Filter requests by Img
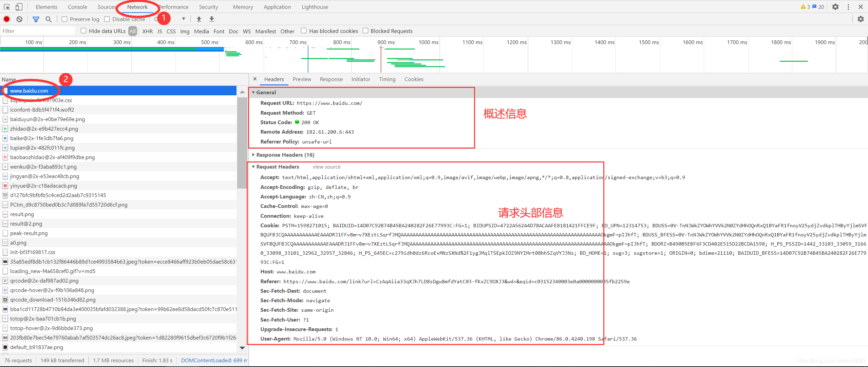868x367 pixels. [x=185, y=31]
